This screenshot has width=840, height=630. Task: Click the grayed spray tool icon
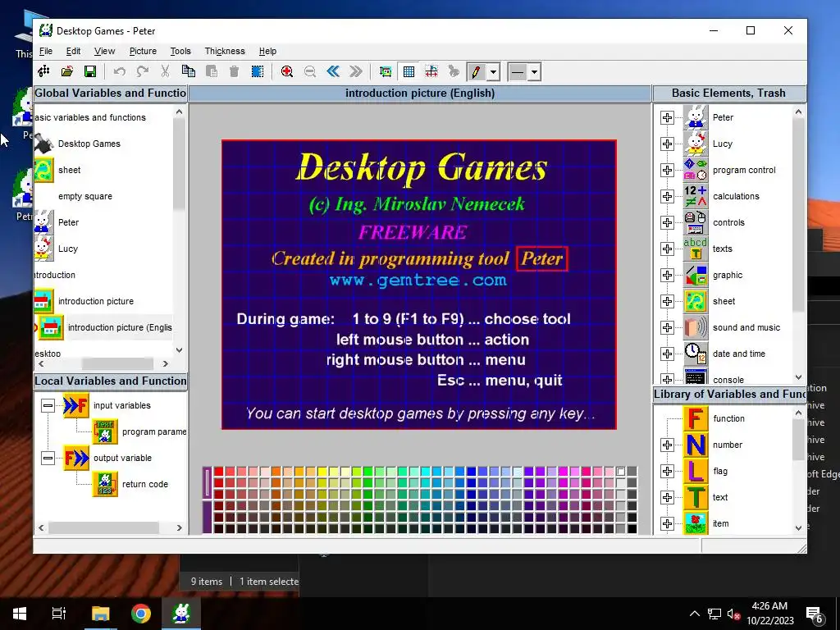(454, 71)
